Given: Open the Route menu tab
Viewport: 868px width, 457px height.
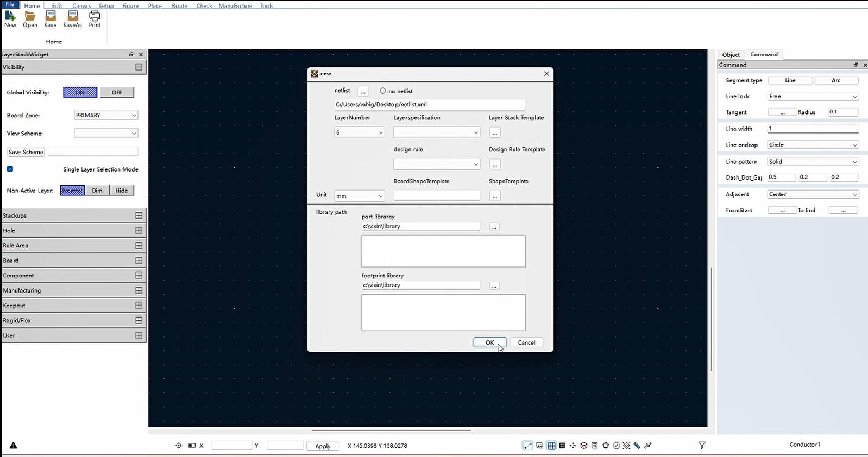Looking at the screenshot, I should 179,6.
